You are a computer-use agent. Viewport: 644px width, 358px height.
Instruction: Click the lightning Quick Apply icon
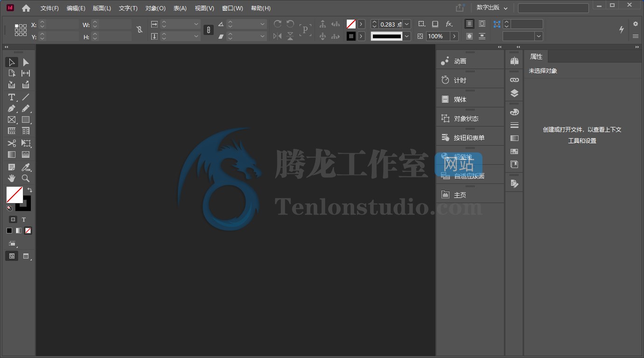[x=622, y=29]
